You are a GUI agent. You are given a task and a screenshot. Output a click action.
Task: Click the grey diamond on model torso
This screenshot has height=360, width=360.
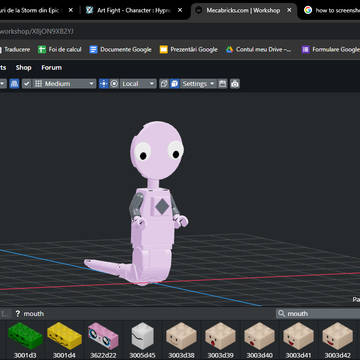pos(162,207)
